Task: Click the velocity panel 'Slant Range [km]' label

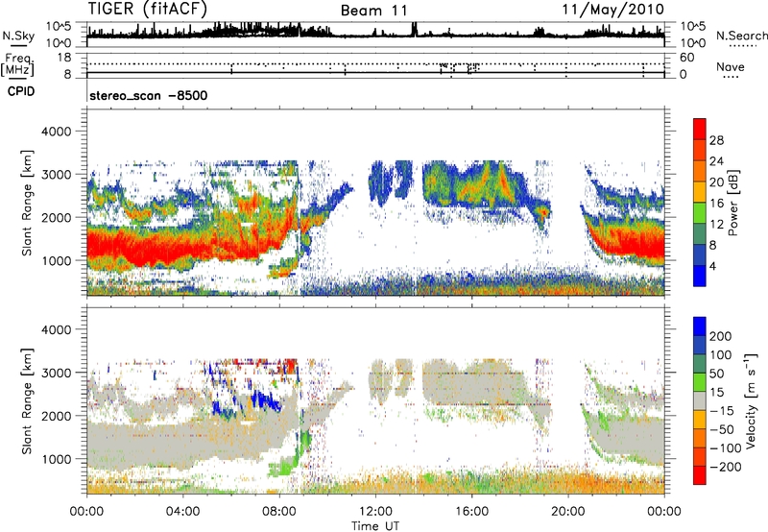Action: click(x=27, y=401)
